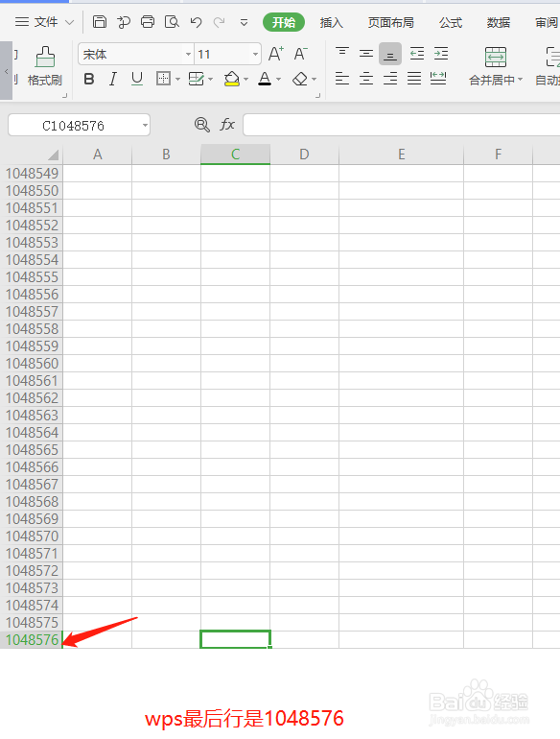Toggle bottom vertical alignment

tap(390, 54)
